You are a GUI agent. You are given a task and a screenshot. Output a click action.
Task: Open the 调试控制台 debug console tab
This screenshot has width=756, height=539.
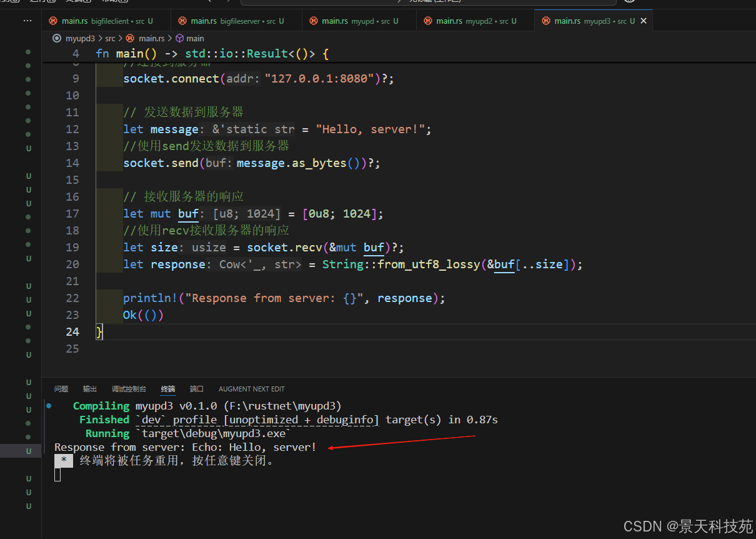129,389
